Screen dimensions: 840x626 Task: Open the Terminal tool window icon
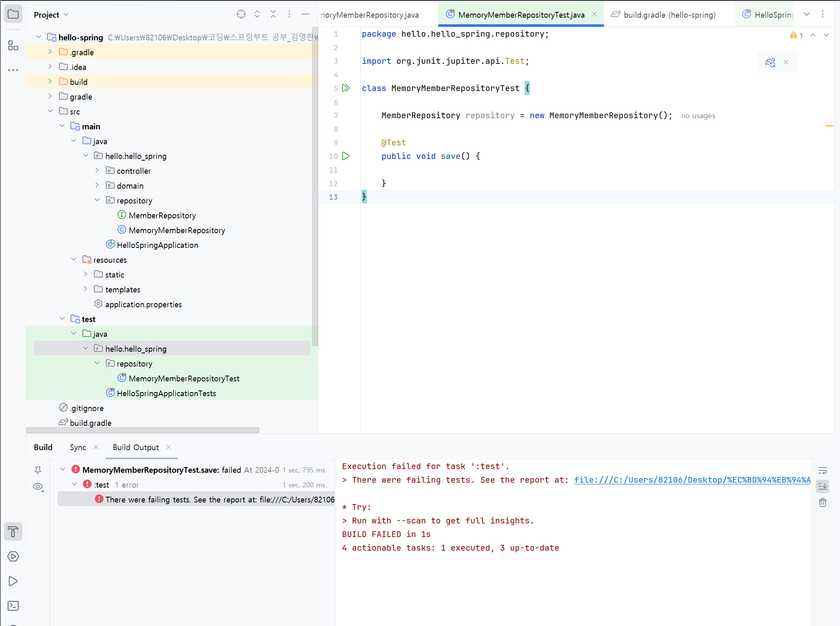(13, 606)
